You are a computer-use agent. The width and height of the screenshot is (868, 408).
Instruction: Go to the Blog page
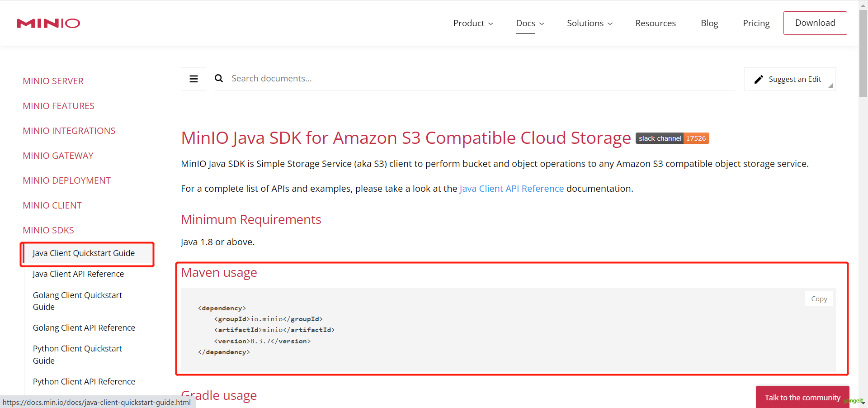click(x=709, y=23)
